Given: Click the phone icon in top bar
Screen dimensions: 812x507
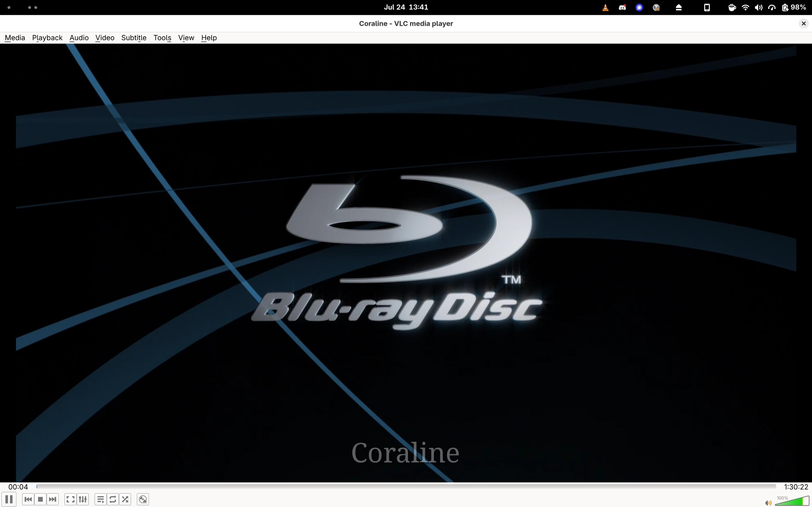Looking at the screenshot, I should point(707,7).
